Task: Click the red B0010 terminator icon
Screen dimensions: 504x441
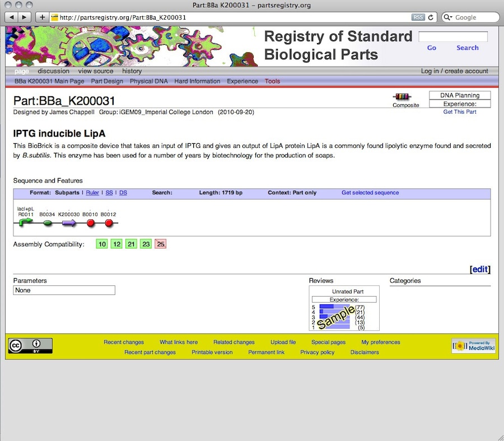Action: point(90,223)
